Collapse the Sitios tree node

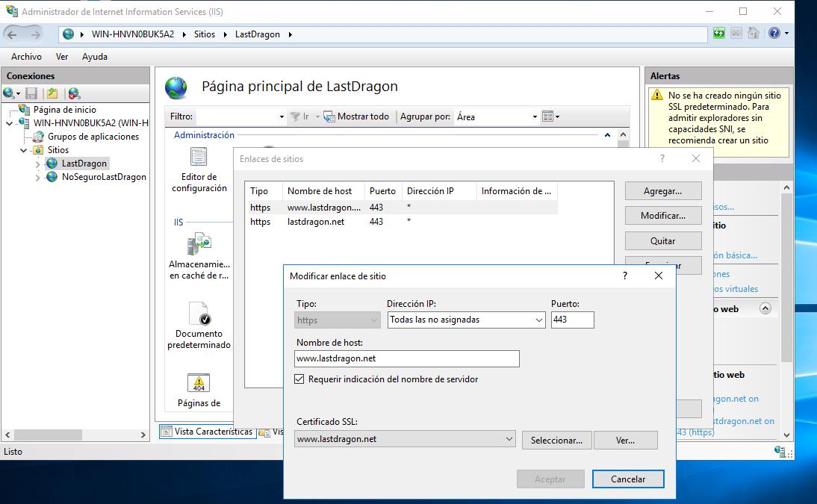click(23, 150)
